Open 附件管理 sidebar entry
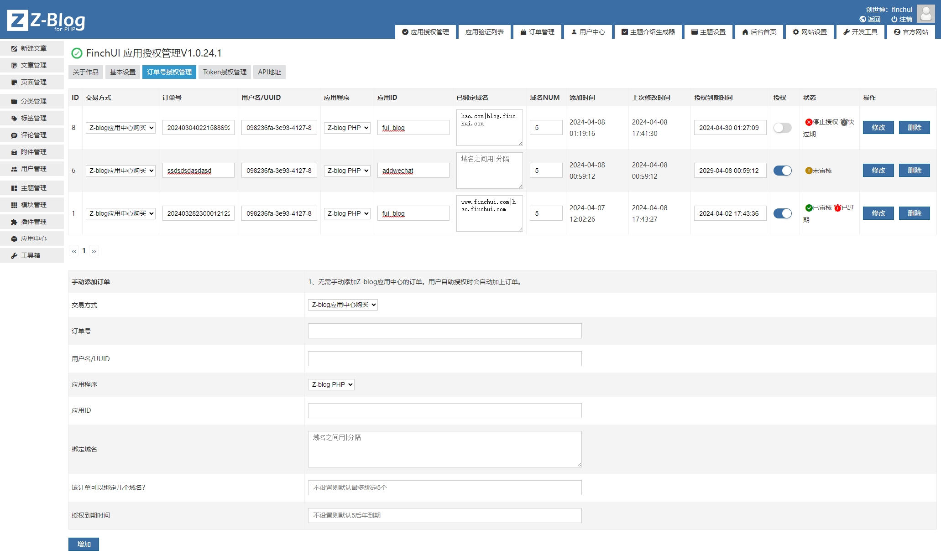This screenshot has width=941, height=560. tap(32, 152)
